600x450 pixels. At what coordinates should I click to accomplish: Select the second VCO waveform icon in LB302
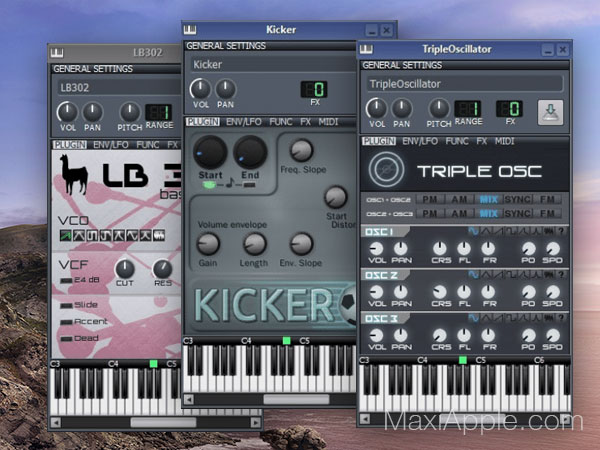79,235
